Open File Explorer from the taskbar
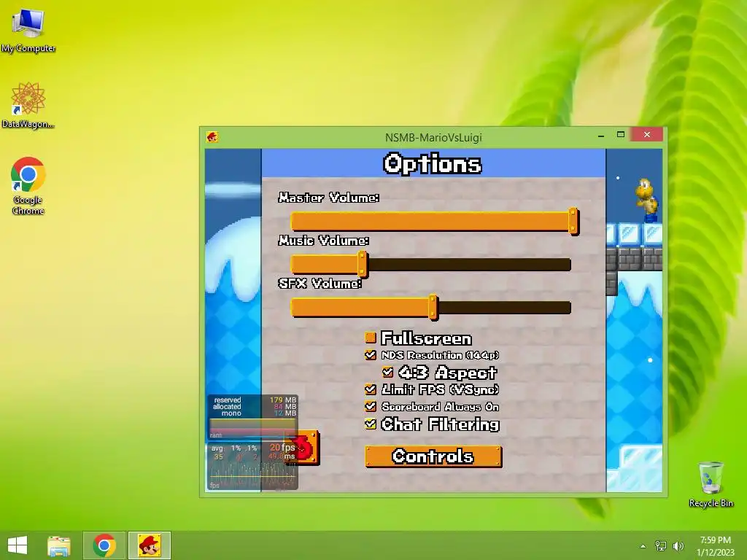The image size is (747, 560). pos(59,545)
